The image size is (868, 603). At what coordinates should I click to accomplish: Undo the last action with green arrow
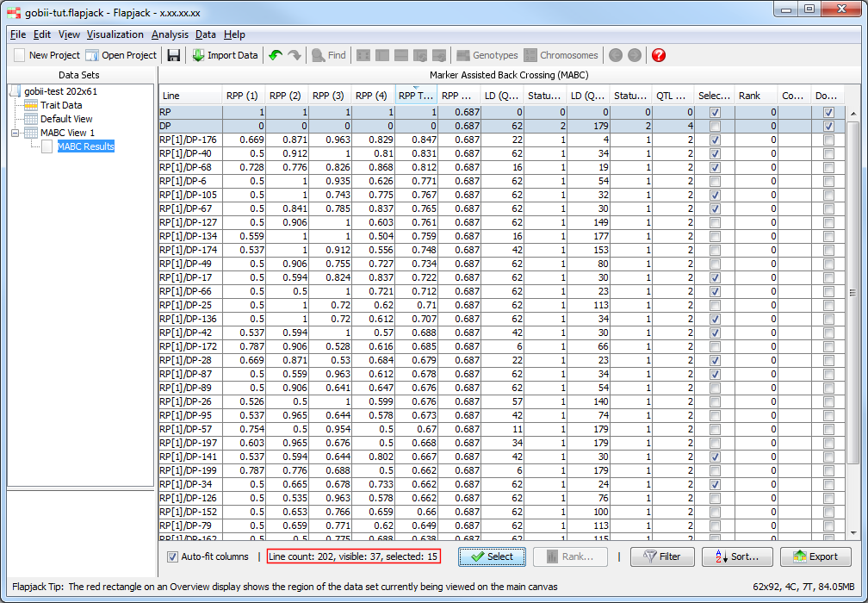tap(276, 55)
